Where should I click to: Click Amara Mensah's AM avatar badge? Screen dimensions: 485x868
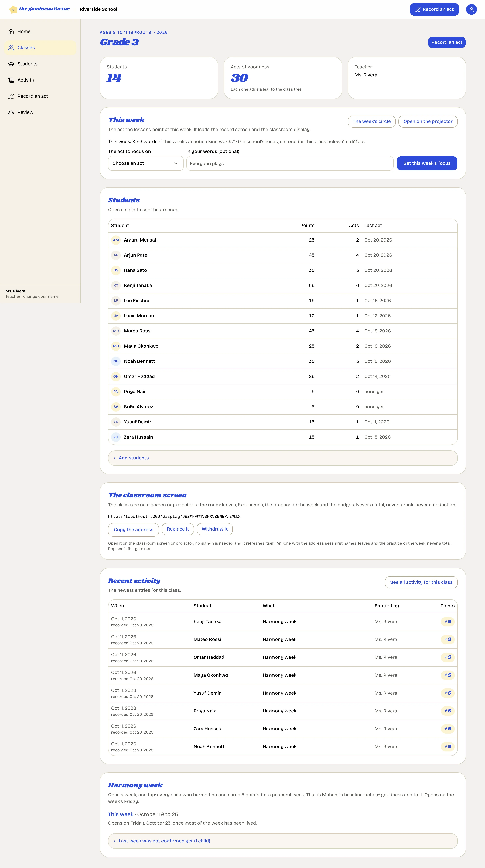point(116,240)
